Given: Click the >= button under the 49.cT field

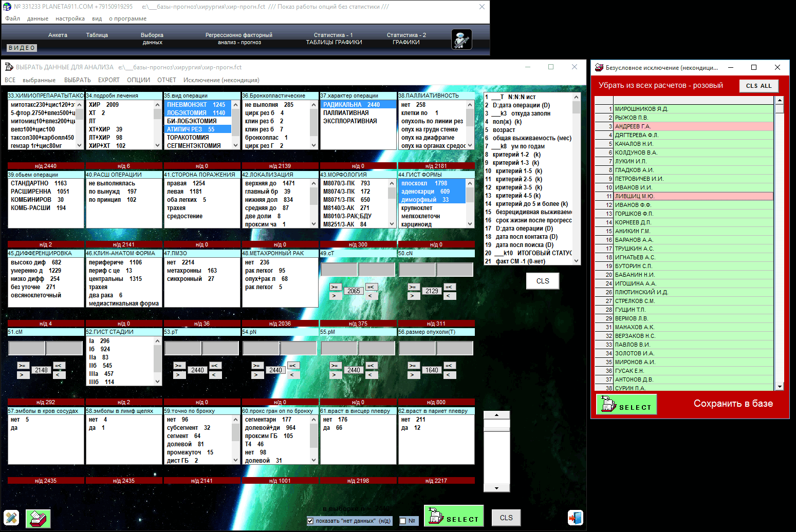Looking at the screenshot, I should tap(335, 287).
